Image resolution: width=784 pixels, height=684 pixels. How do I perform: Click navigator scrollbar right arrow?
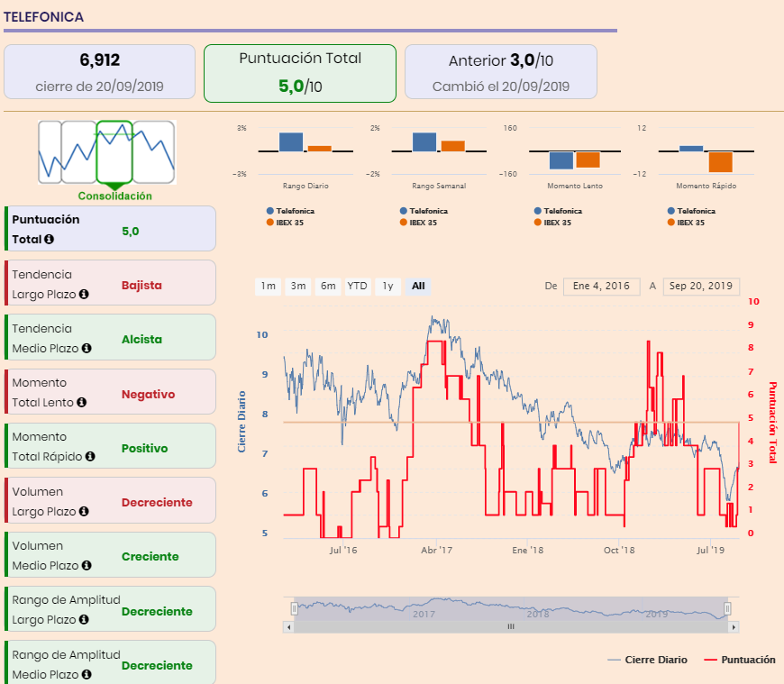(734, 627)
